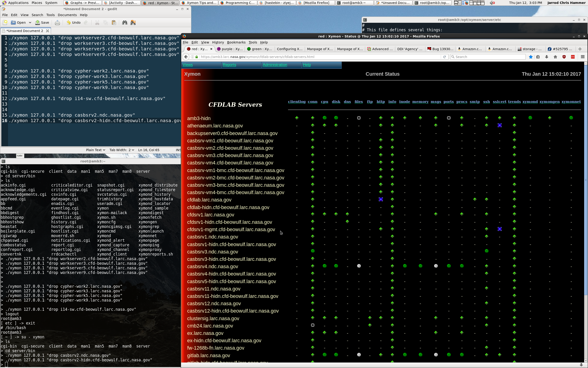This screenshot has height=368, width=588.
Task: Paste clipboard contents in gedit
Action: point(114,23)
